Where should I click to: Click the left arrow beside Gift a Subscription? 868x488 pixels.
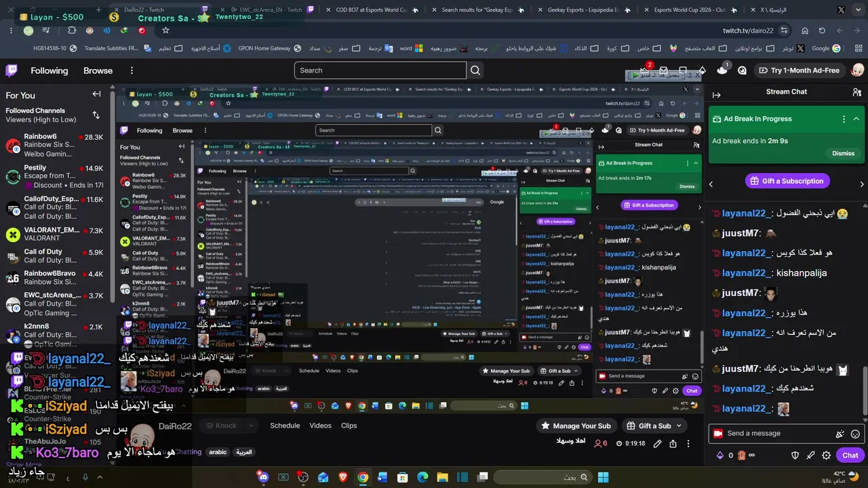pos(711,184)
